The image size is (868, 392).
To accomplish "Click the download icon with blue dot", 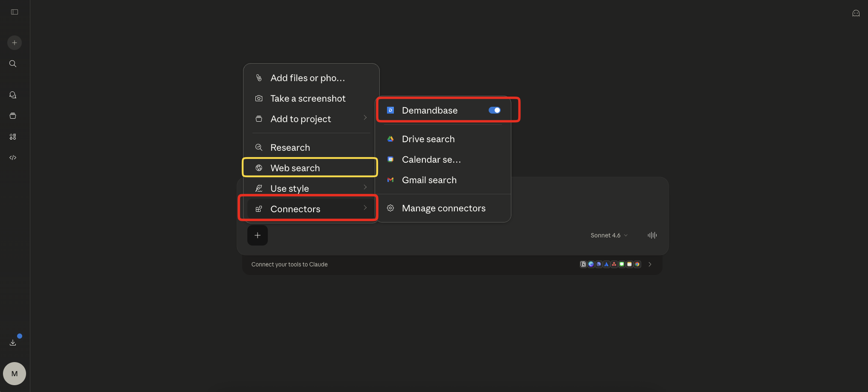I will pyautogui.click(x=13, y=342).
